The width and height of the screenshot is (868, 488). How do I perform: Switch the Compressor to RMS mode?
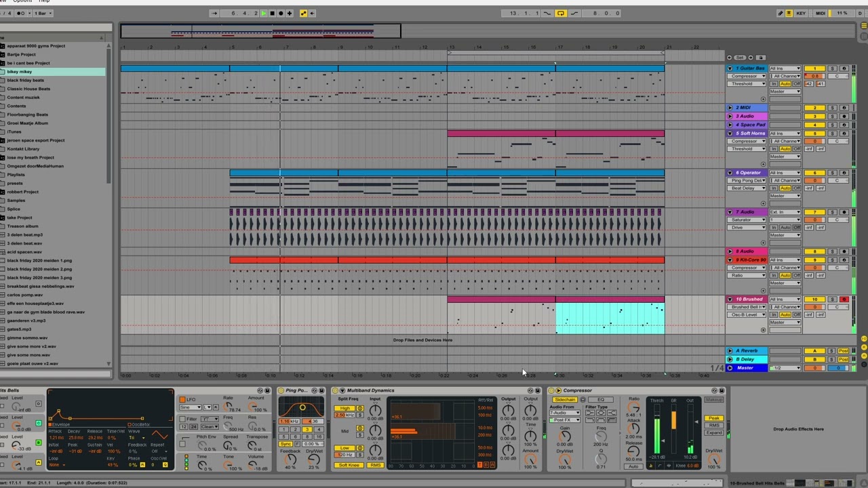(x=714, y=426)
